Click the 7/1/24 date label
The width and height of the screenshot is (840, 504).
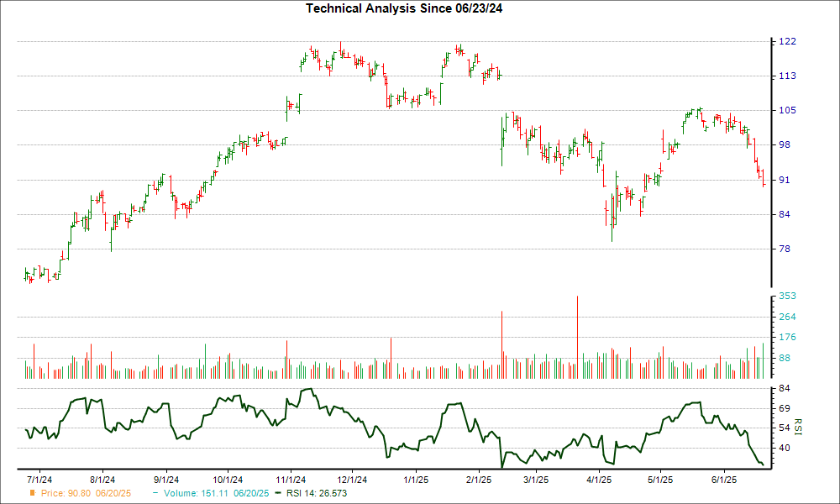39,480
